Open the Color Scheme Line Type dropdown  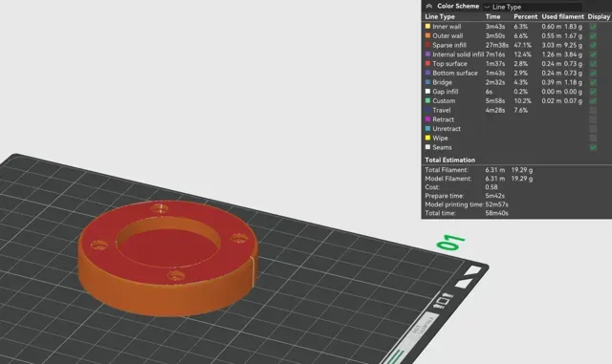coord(533,7)
